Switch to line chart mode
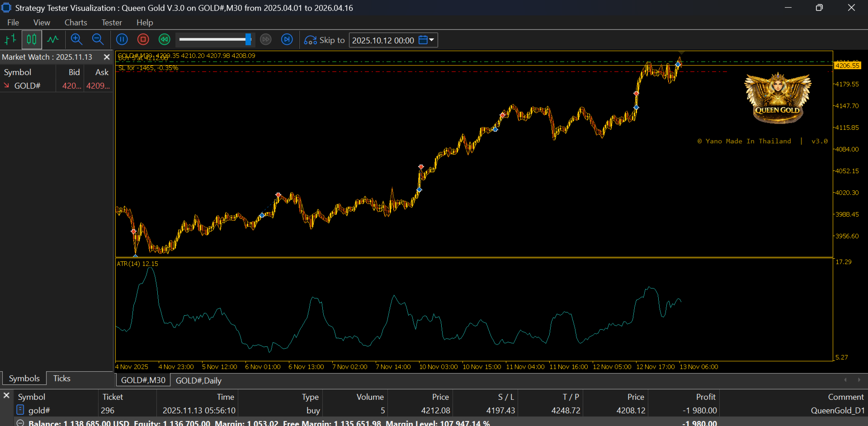This screenshot has height=426, width=868. point(53,40)
